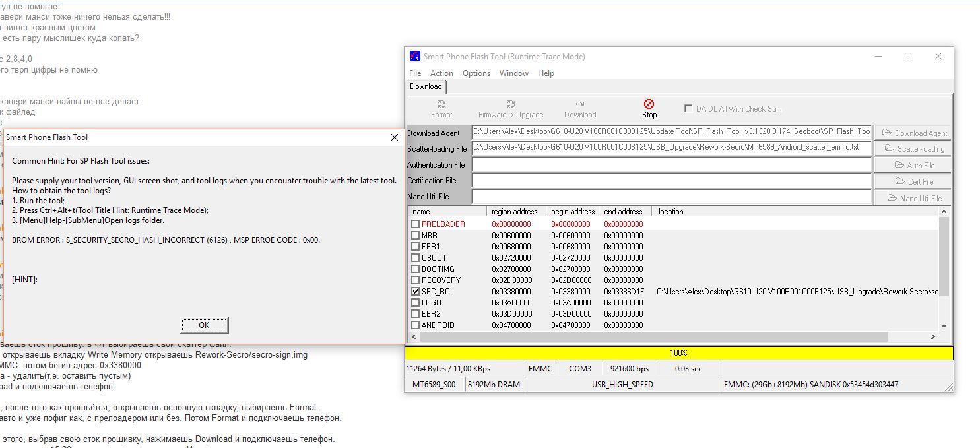Tick the ANDROID partition checkbox
The width and height of the screenshot is (980, 448).
[415, 325]
